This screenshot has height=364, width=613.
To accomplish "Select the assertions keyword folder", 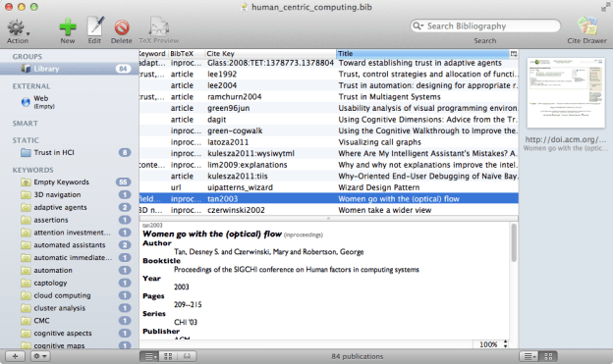I will point(69,220).
